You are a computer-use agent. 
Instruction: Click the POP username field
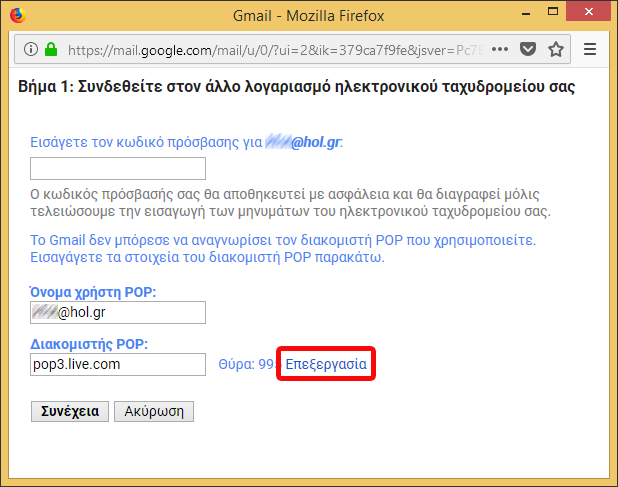click(118, 312)
